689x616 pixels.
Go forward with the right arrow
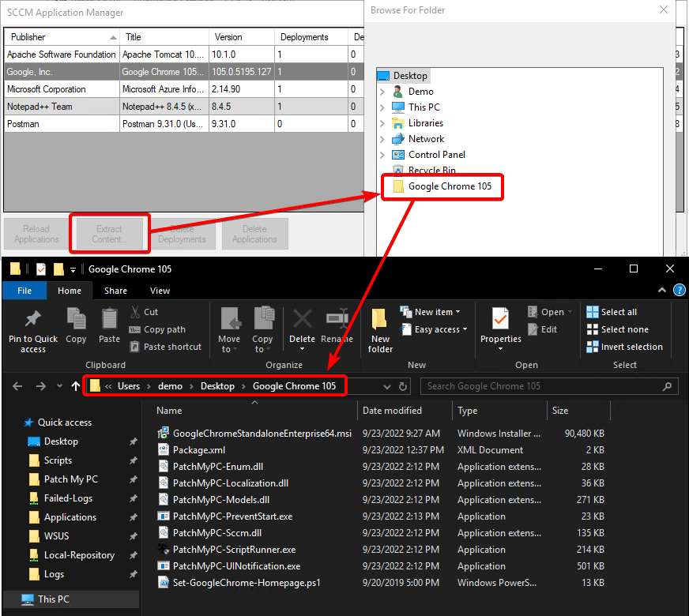tap(40, 386)
